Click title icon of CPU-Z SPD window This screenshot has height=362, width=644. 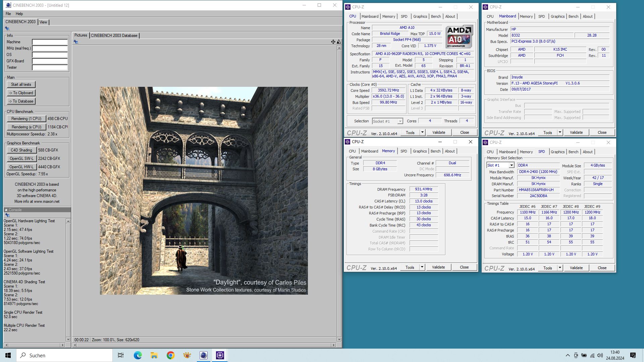tap(485, 142)
